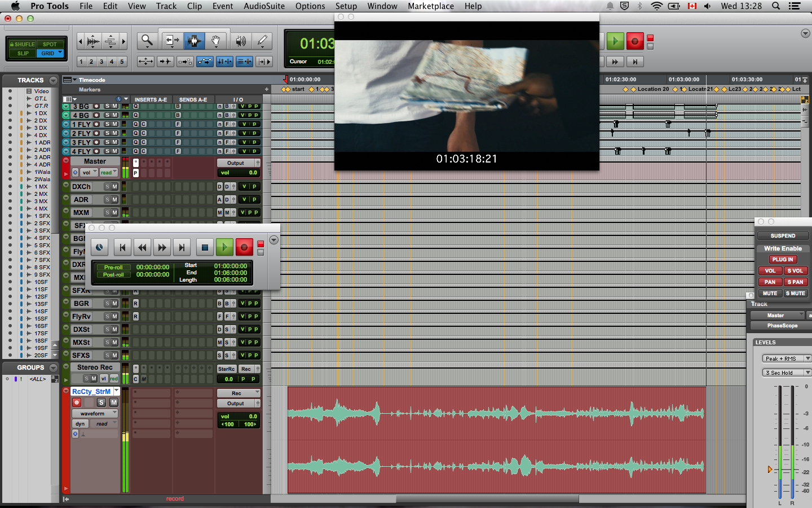Toggle VOL write enable in automation window

[x=770, y=271]
